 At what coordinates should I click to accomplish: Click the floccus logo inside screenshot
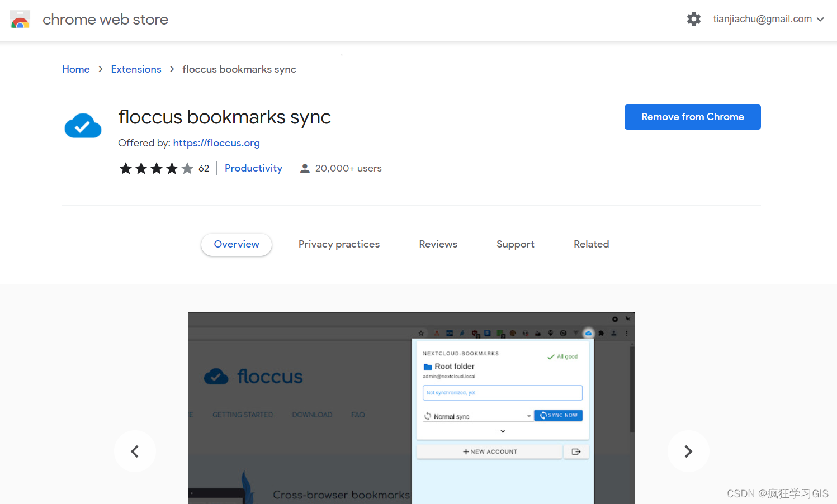coord(253,377)
